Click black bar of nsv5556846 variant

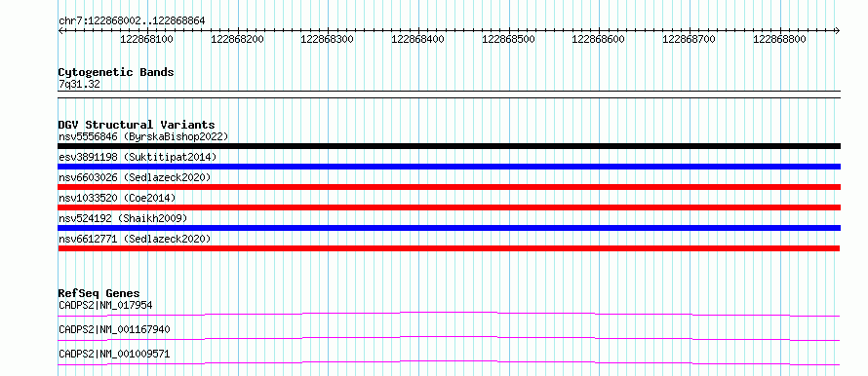point(449,146)
